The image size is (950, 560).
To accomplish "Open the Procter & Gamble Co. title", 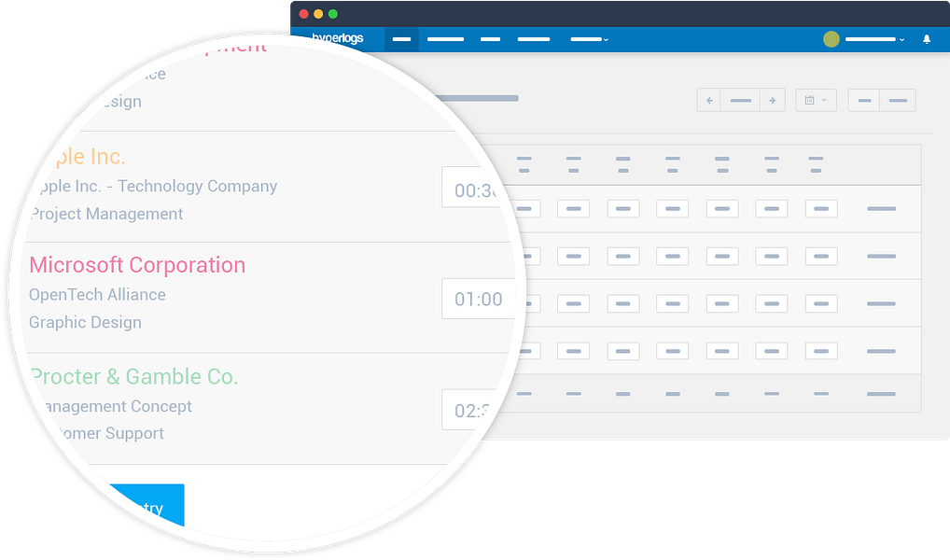I will point(133,376).
